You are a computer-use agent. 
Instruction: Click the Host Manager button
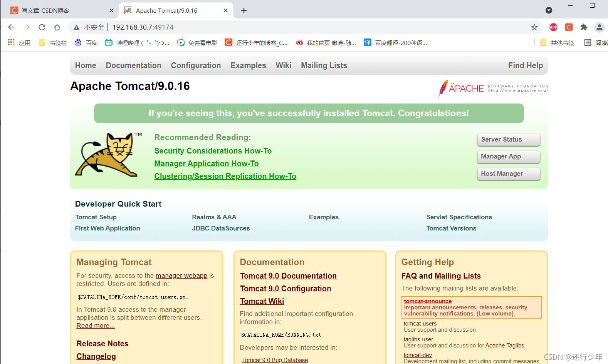[509, 174]
